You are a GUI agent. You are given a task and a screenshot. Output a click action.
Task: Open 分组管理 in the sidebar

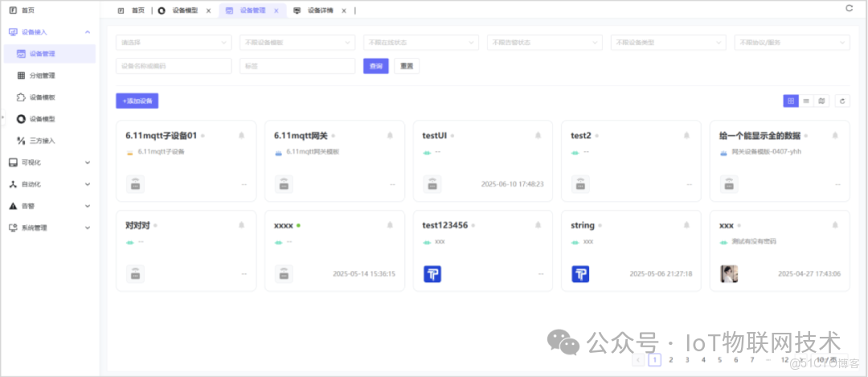[50, 76]
